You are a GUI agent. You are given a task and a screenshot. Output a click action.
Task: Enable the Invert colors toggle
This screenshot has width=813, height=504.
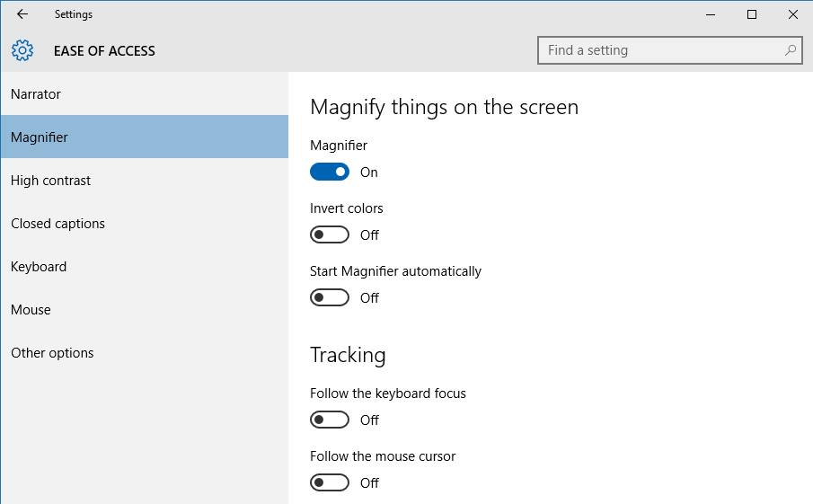[330, 234]
